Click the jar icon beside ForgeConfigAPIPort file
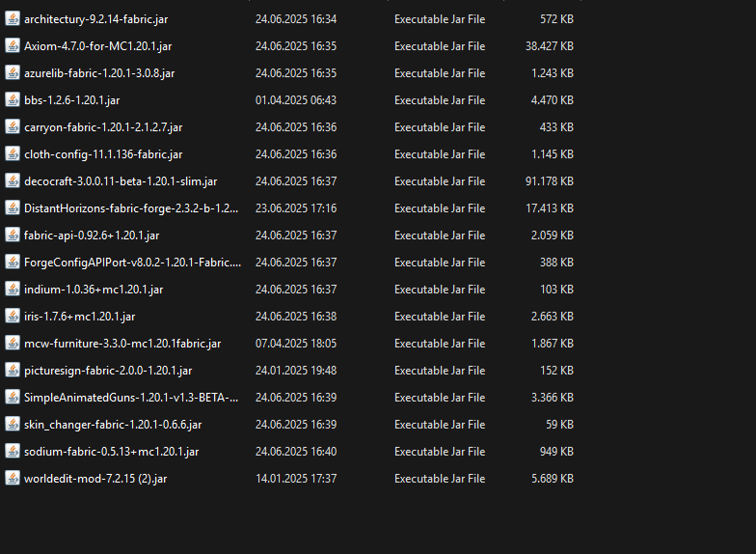The image size is (756, 554). click(13, 263)
